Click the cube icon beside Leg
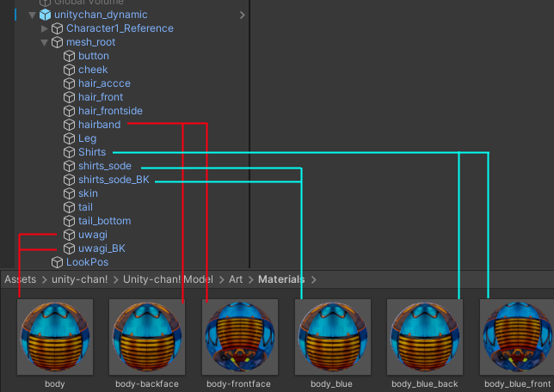 click(x=69, y=138)
